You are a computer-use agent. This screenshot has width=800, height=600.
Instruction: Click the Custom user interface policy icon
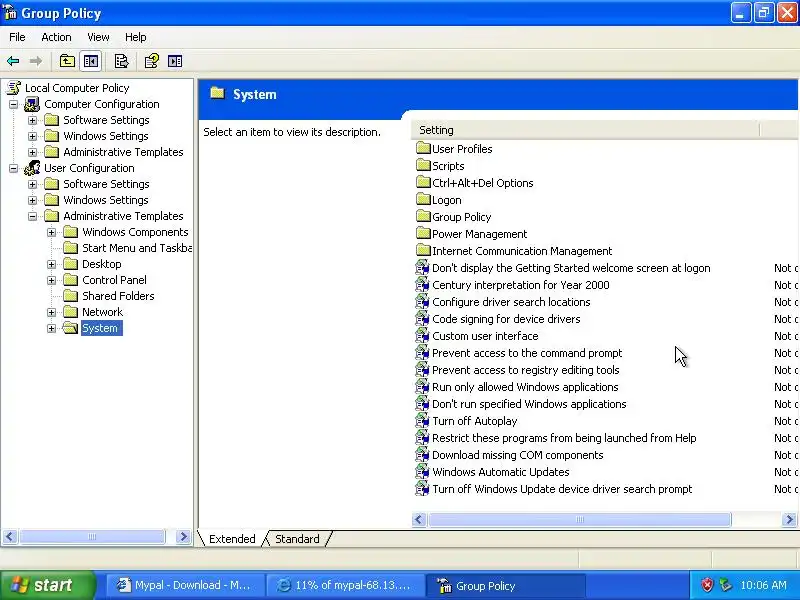pos(422,335)
